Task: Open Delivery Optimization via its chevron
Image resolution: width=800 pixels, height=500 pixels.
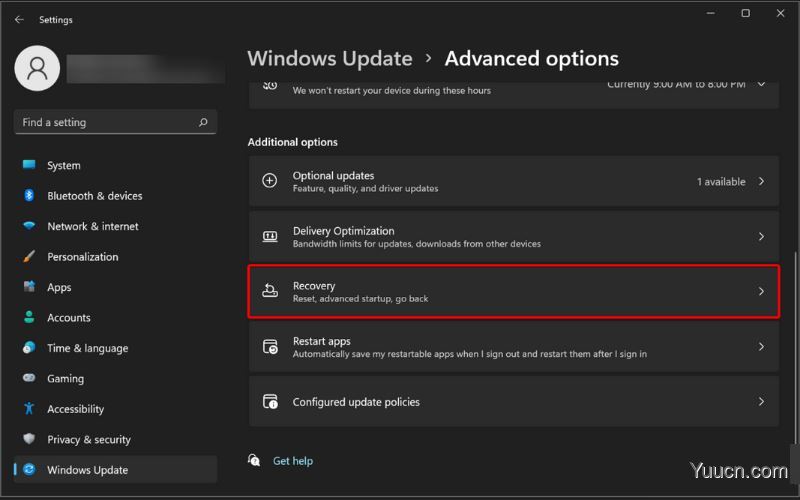Action: pos(761,236)
